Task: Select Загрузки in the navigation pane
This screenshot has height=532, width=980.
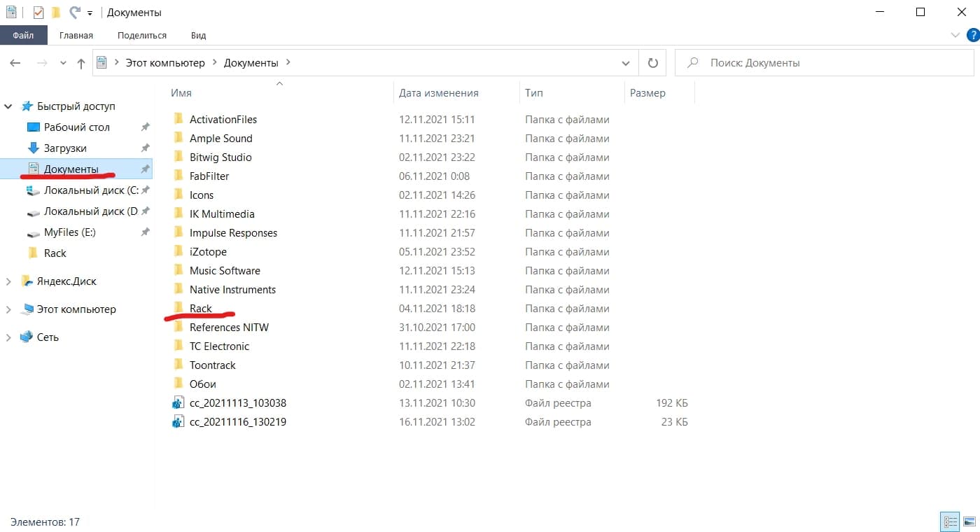Action: coord(65,148)
